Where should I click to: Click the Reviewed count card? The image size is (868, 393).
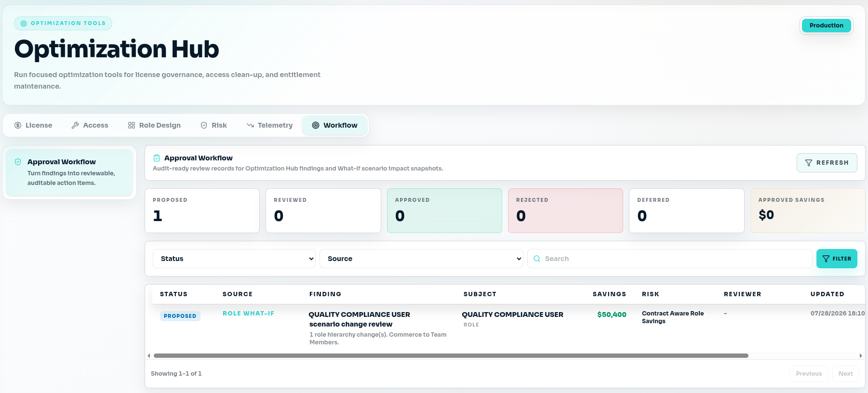coord(323,210)
